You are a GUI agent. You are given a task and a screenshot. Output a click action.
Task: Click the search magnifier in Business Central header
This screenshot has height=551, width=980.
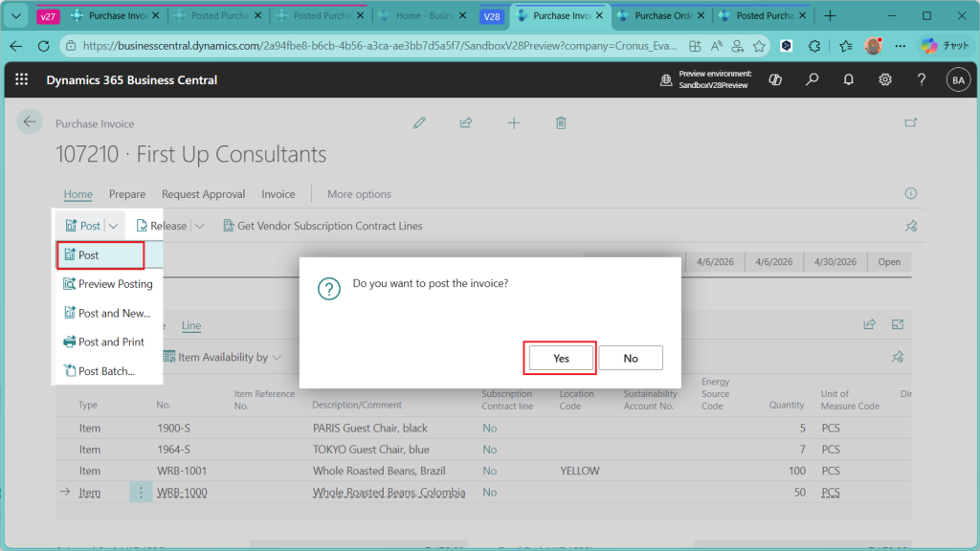pyautogui.click(x=812, y=80)
